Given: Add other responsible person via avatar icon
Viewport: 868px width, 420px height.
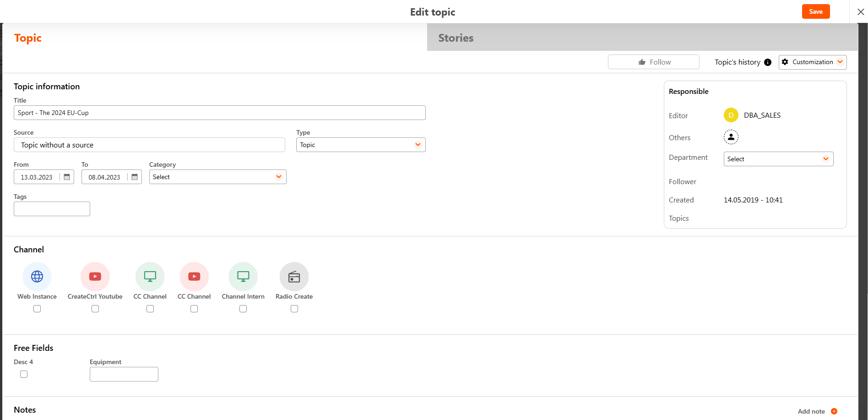Looking at the screenshot, I should [x=731, y=137].
